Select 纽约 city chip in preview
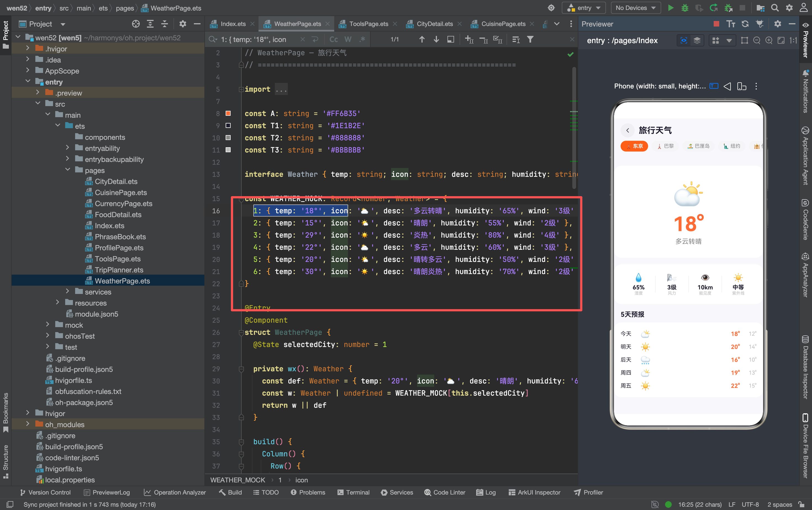The width and height of the screenshot is (812, 510). tap(732, 146)
